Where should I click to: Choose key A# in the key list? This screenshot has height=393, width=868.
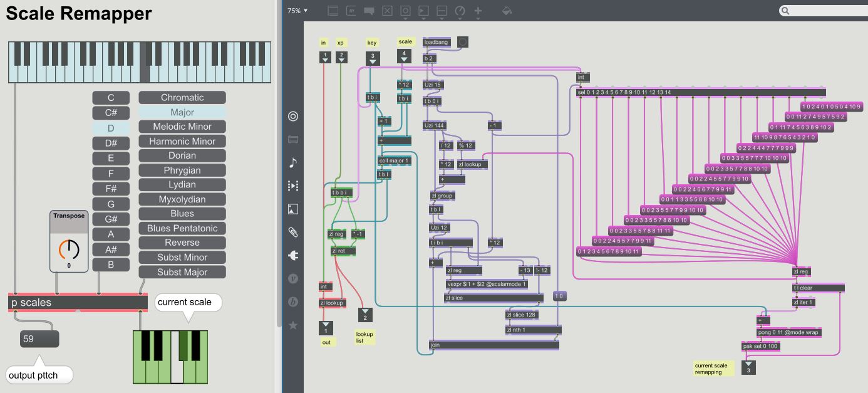(x=111, y=249)
